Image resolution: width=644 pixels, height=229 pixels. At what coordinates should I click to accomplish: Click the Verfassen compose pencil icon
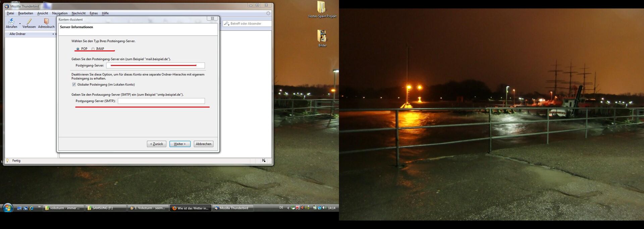pos(29,21)
